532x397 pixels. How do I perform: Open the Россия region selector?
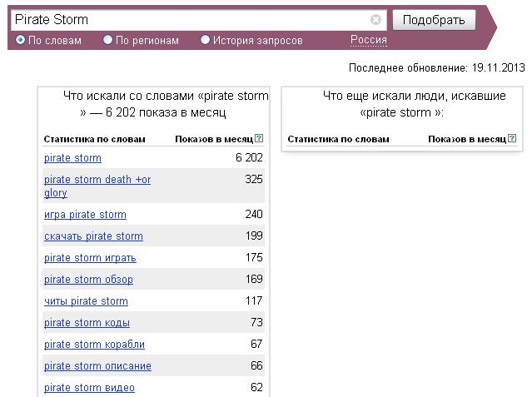click(369, 40)
